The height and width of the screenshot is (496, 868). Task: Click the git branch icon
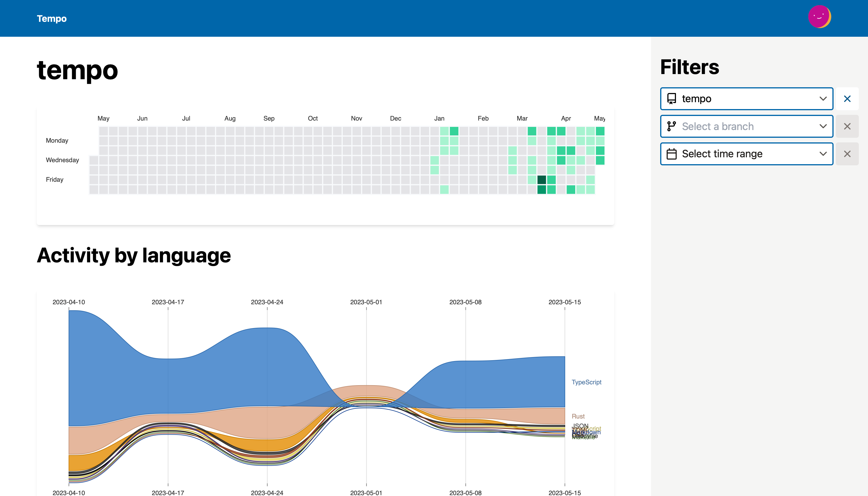(x=671, y=126)
